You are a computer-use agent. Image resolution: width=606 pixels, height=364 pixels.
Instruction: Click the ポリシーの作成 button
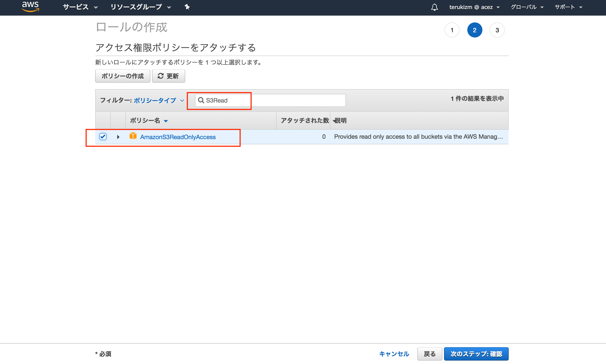tap(123, 76)
